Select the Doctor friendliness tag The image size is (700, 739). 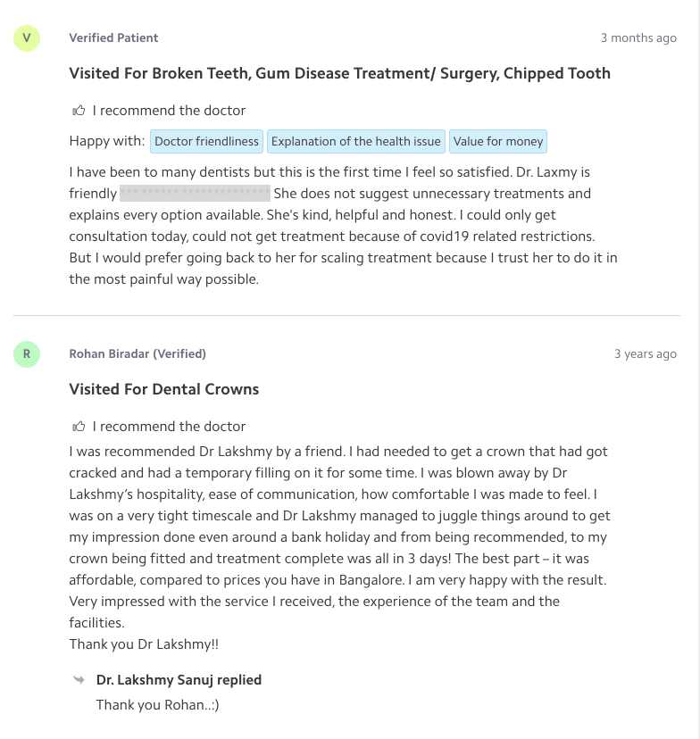pyautogui.click(x=206, y=141)
